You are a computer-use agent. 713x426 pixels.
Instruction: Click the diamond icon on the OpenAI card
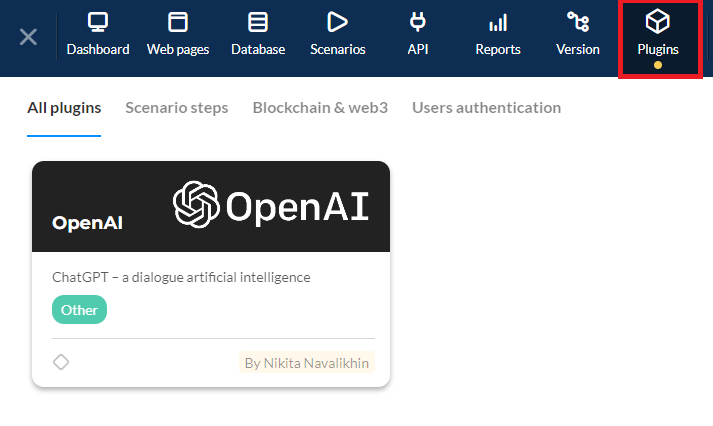[x=61, y=362]
